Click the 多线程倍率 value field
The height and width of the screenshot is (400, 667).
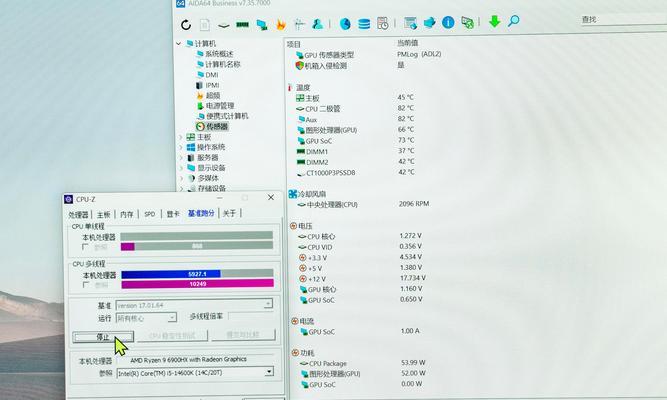click(x=251, y=316)
